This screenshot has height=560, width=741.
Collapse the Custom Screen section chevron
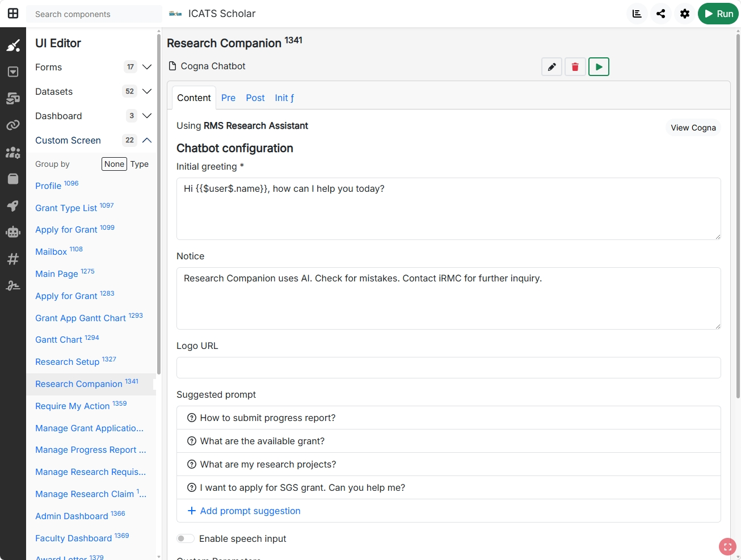(x=147, y=140)
